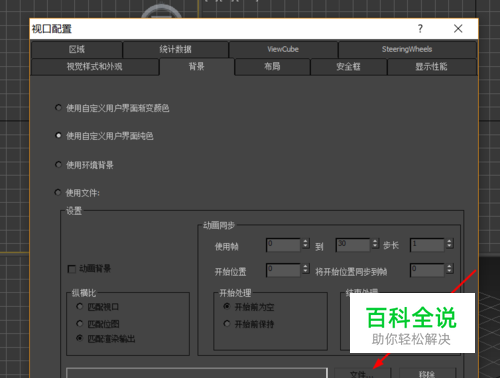Open the 统计数据 tab
Image resolution: width=500 pixels, height=378 pixels.
coord(175,49)
